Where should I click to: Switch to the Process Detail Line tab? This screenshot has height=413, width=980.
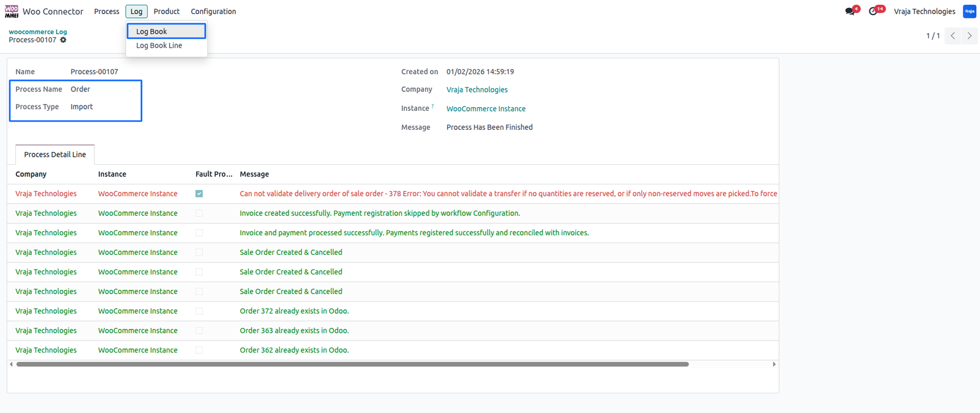(55, 154)
